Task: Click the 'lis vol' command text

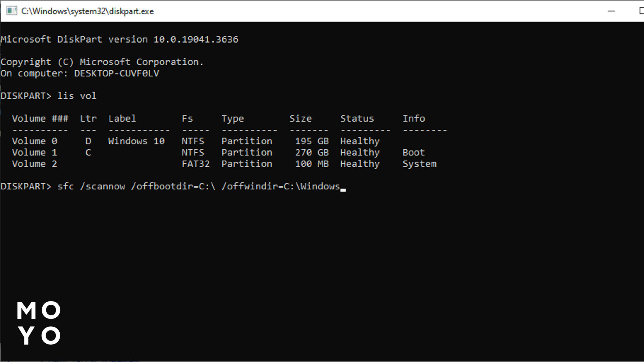Action: click(77, 96)
